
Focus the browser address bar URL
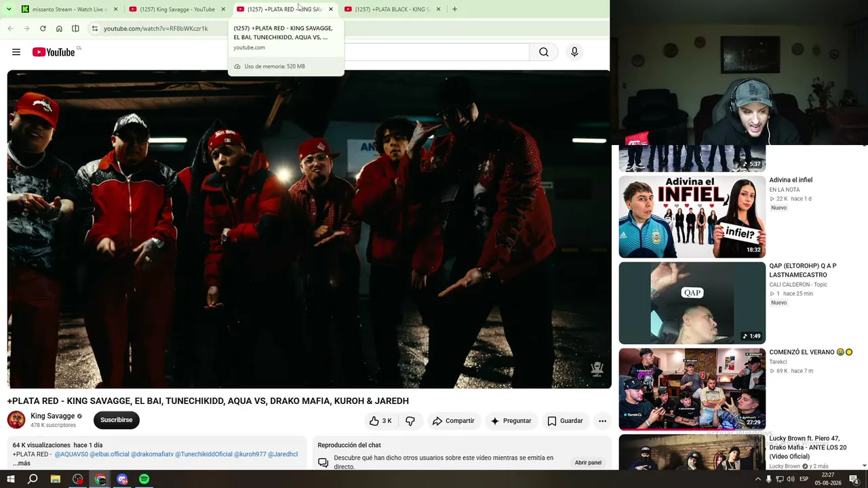coord(156,28)
